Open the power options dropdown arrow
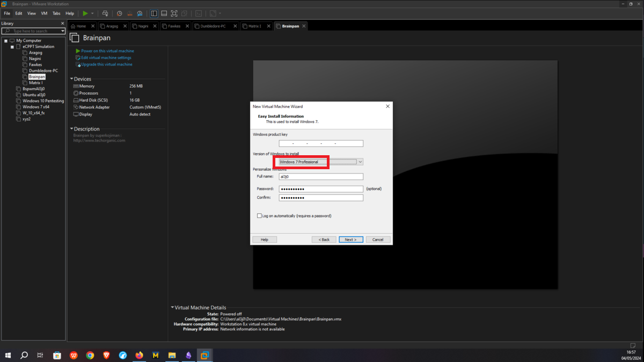The image size is (644, 362). click(x=92, y=13)
